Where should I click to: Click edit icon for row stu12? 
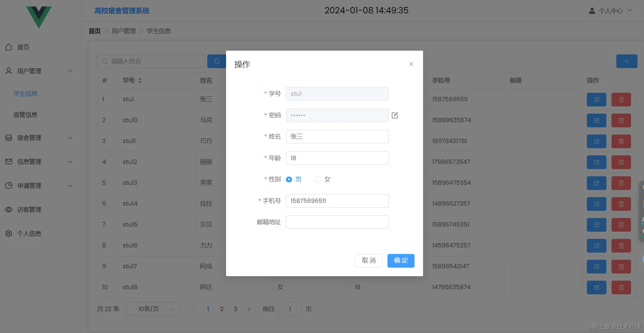[596, 162]
